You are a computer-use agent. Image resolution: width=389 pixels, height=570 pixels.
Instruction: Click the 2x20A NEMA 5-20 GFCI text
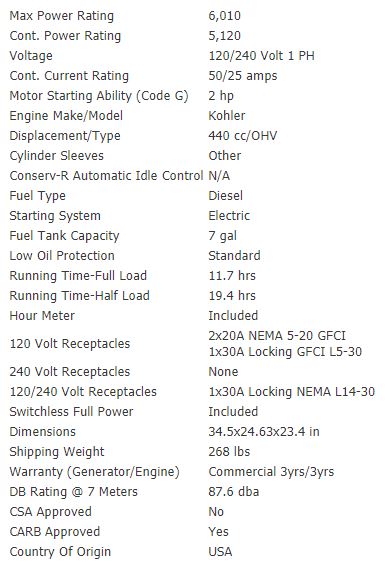(277, 336)
